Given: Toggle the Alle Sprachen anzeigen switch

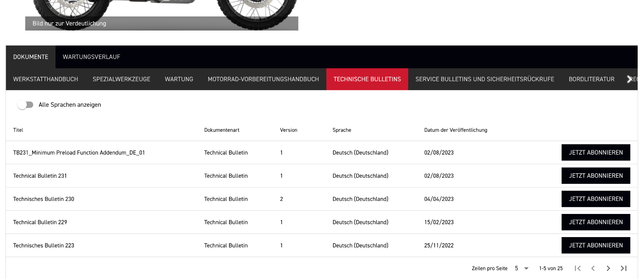Looking at the screenshot, I should pos(26,105).
